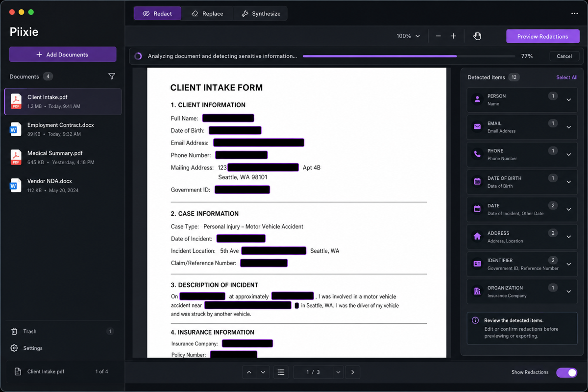The image size is (588, 392).
Task: Click Select All detected items
Action: click(566, 77)
